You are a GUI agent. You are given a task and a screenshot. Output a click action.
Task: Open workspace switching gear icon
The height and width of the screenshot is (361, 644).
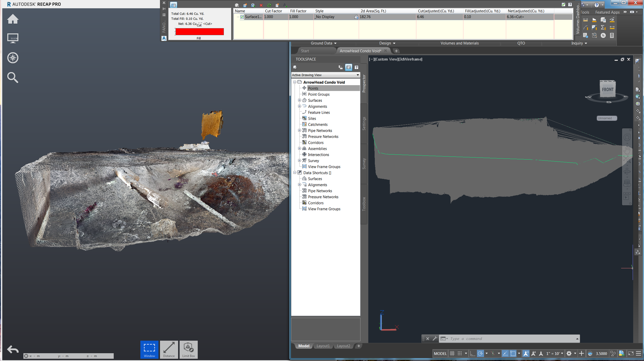[569, 354]
